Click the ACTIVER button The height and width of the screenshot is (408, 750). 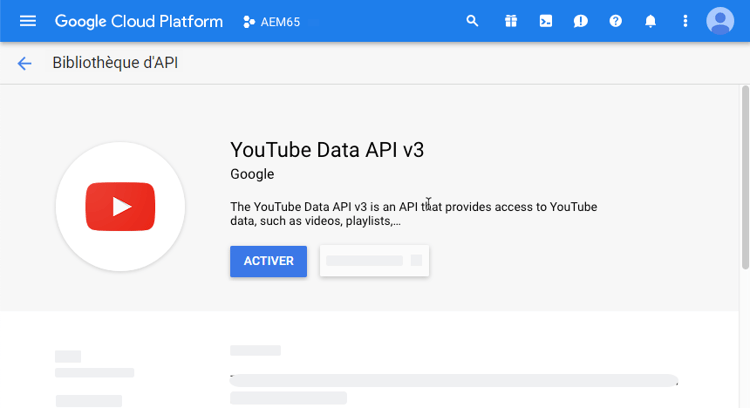pos(268,261)
